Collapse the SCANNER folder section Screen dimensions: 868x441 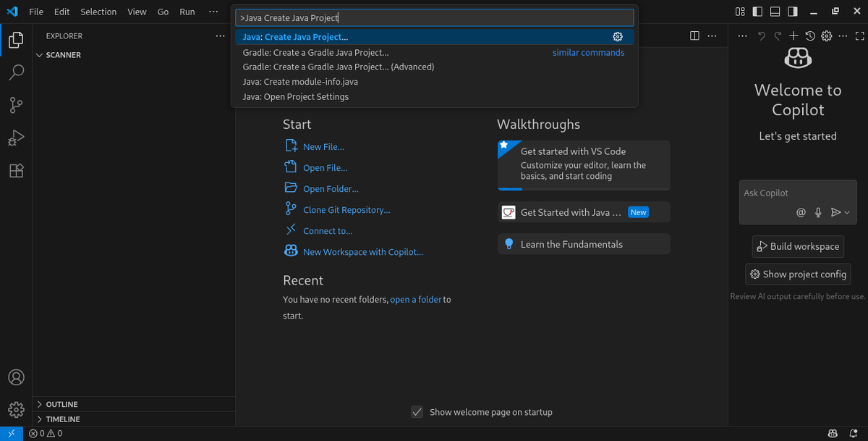(x=135, y=55)
